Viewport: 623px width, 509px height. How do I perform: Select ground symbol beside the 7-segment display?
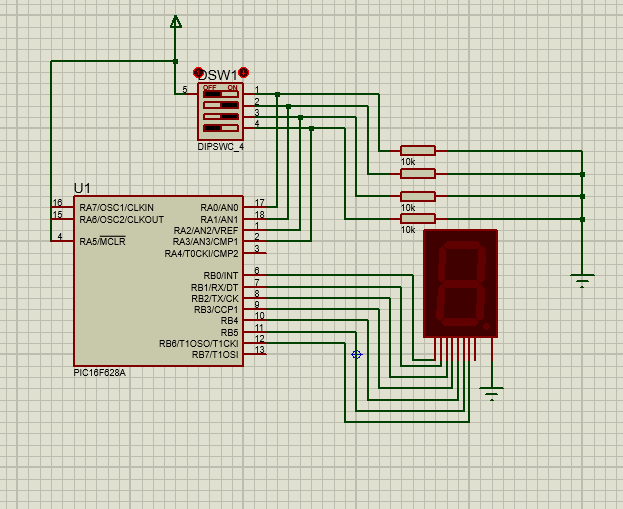pyautogui.click(x=491, y=394)
